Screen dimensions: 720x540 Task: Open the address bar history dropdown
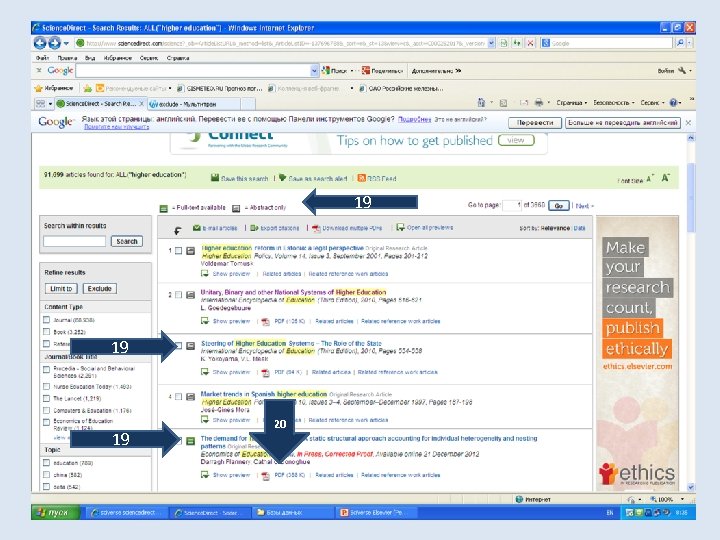[x=491, y=43]
